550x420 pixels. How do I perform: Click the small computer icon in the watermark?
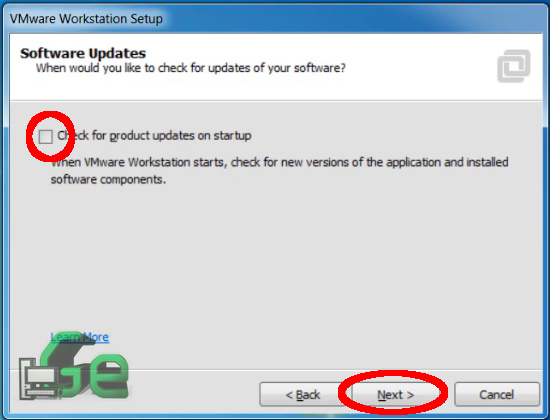click(x=39, y=379)
